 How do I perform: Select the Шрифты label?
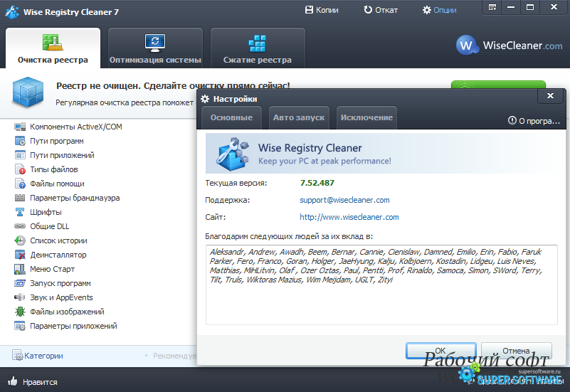pos(46,212)
